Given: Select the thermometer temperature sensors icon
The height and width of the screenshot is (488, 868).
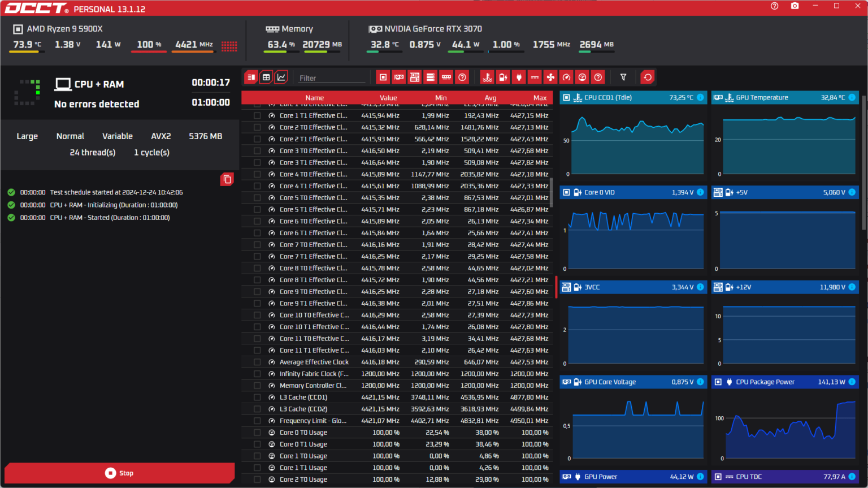Looking at the screenshot, I should [487, 77].
